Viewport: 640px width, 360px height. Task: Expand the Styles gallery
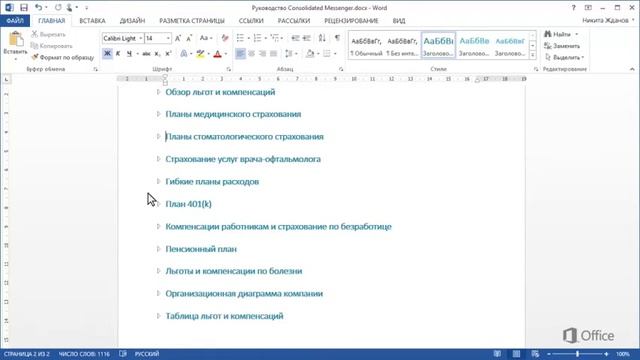tap(533, 55)
